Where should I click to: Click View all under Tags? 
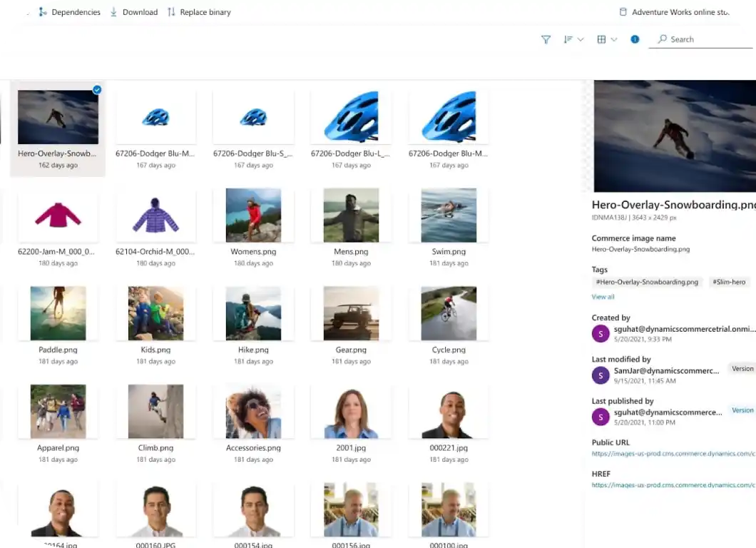pyautogui.click(x=603, y=297)
